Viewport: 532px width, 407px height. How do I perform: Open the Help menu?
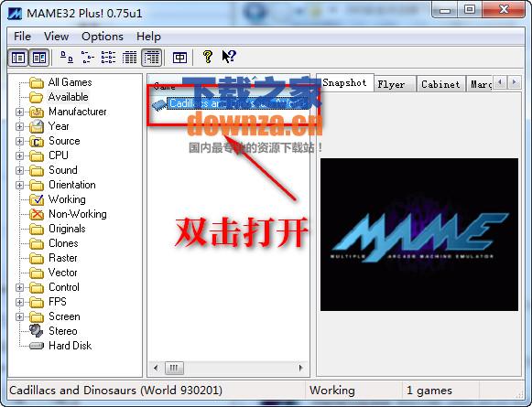(x=148, y=37)
